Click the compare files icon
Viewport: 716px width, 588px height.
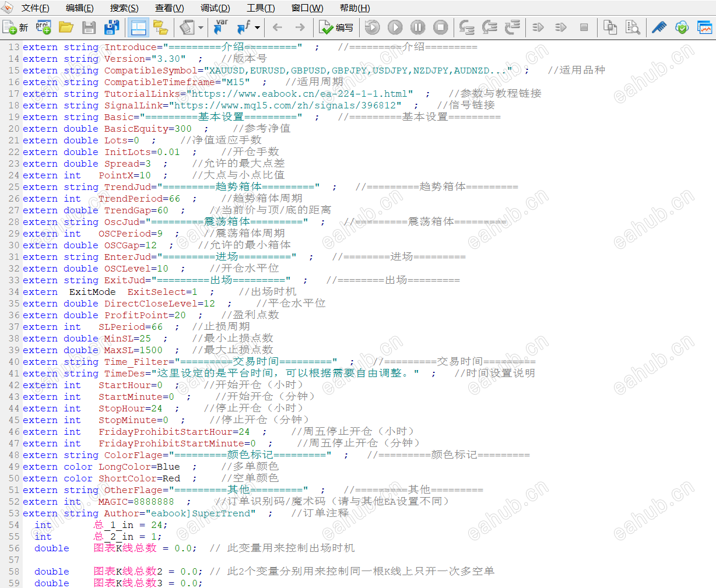610,27
